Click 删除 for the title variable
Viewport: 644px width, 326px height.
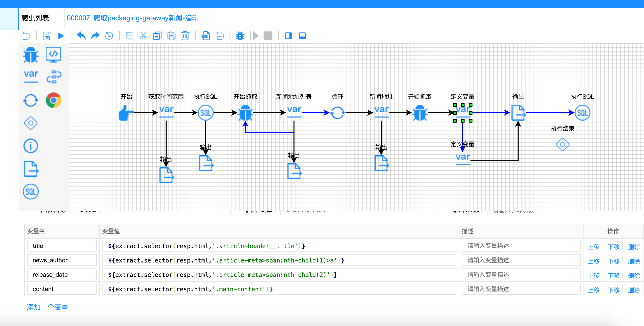(634, 247)
